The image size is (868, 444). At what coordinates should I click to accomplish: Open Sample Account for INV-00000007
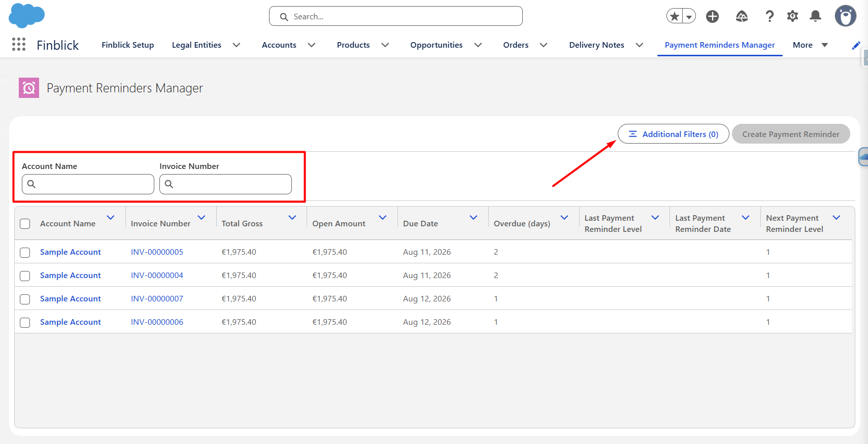coord(71,299)
